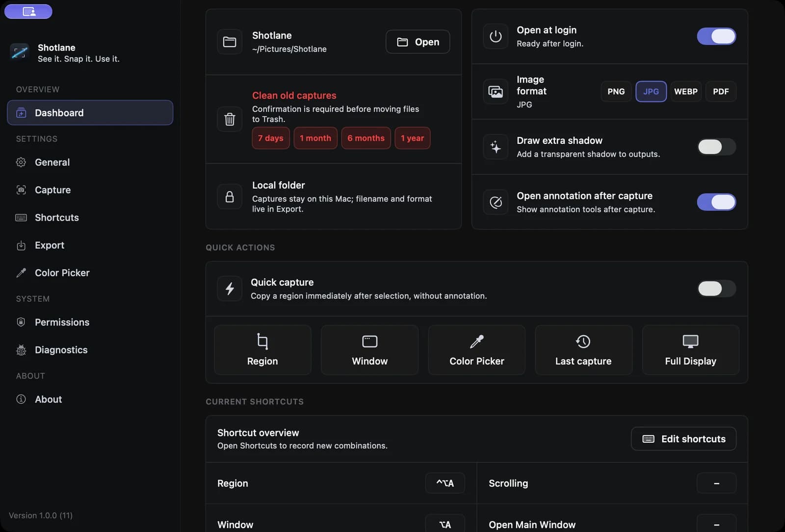Open Permissions in the sidebar
Screen dimensions: 785x532
pyautogui.click(x=90, y=322)
